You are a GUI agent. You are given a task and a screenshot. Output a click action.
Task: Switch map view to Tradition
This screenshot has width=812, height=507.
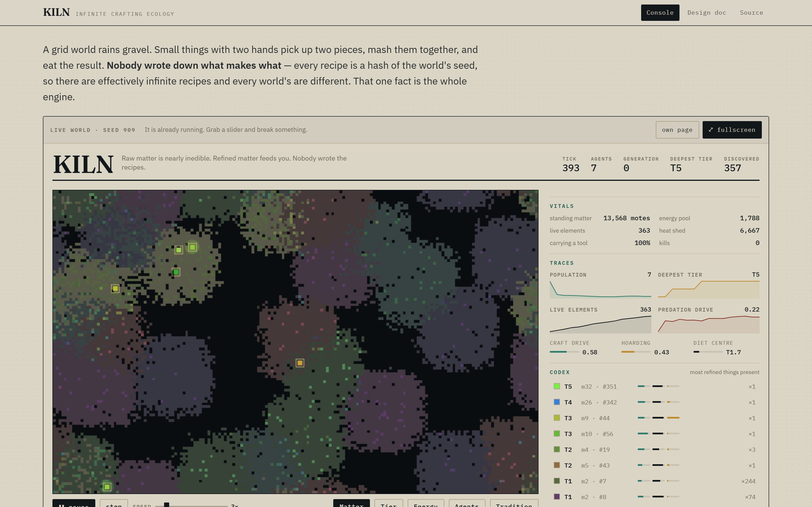pos(514,504)
